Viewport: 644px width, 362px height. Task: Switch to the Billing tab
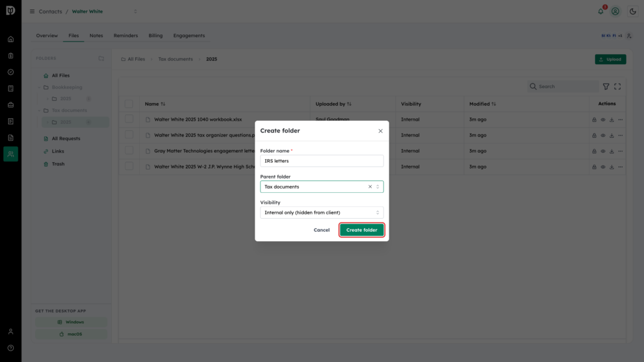pyautogui.click(x=156, y=36)
